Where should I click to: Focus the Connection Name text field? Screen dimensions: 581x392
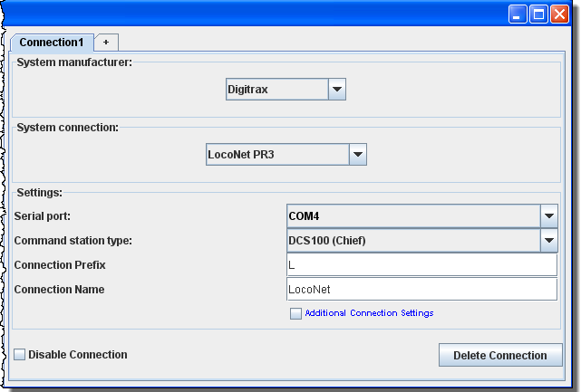421,289
